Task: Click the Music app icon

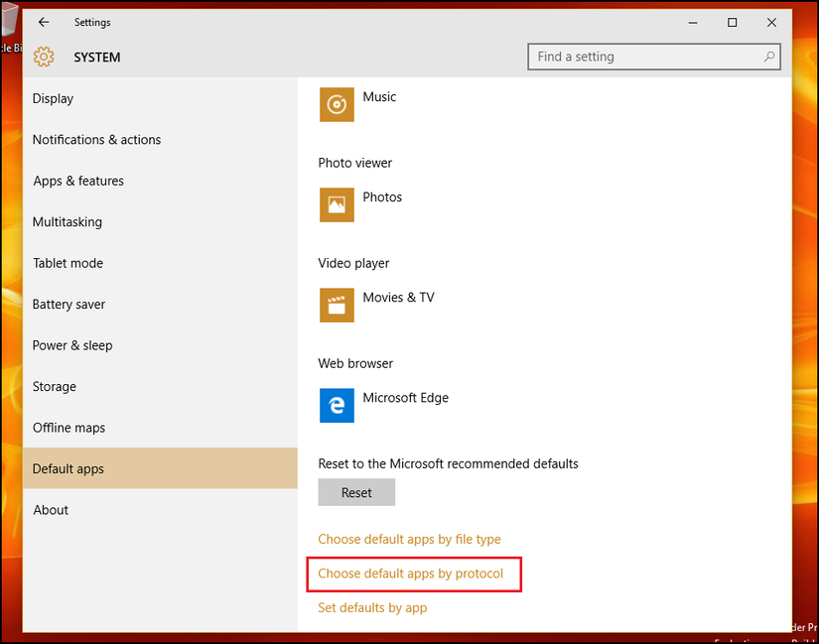Action: (x=337, y=104)
